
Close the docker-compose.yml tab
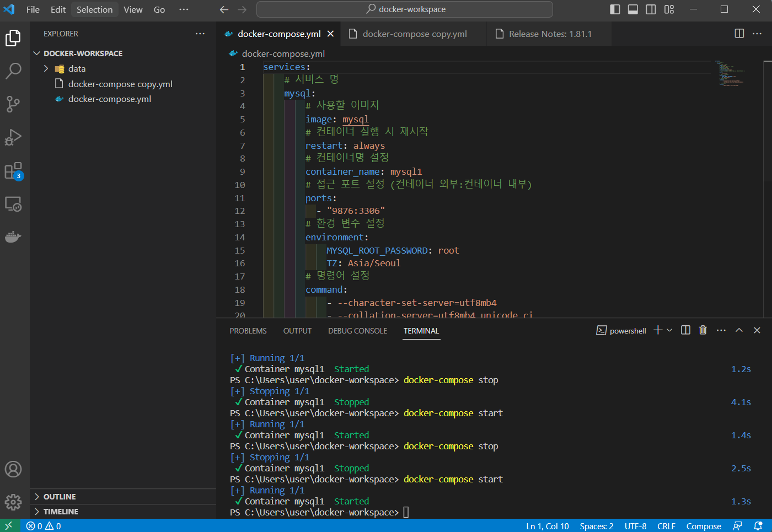tap(330, 34)
